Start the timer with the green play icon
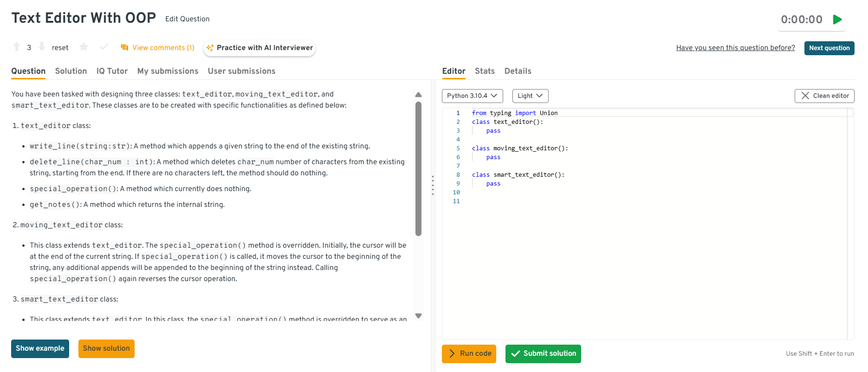The height and width of the screenshot is (372, 868). pos(837,19)
